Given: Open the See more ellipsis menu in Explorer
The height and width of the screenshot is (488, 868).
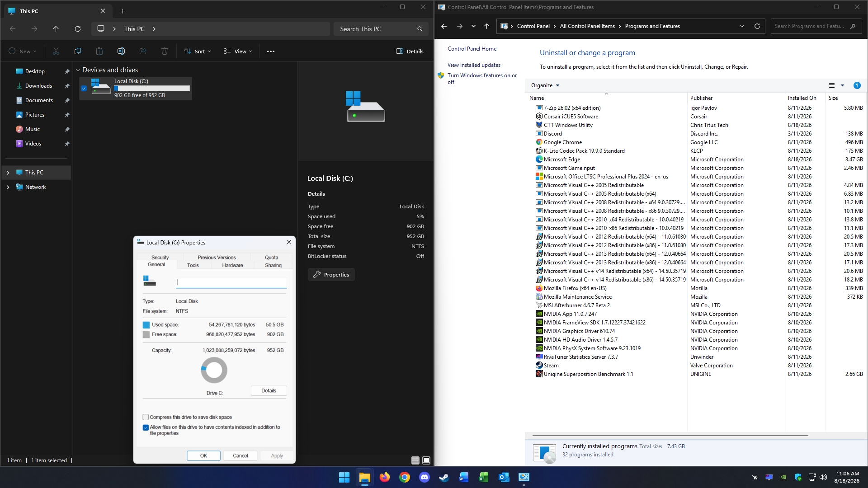Looking at the screenshot, I should point(271,52).
